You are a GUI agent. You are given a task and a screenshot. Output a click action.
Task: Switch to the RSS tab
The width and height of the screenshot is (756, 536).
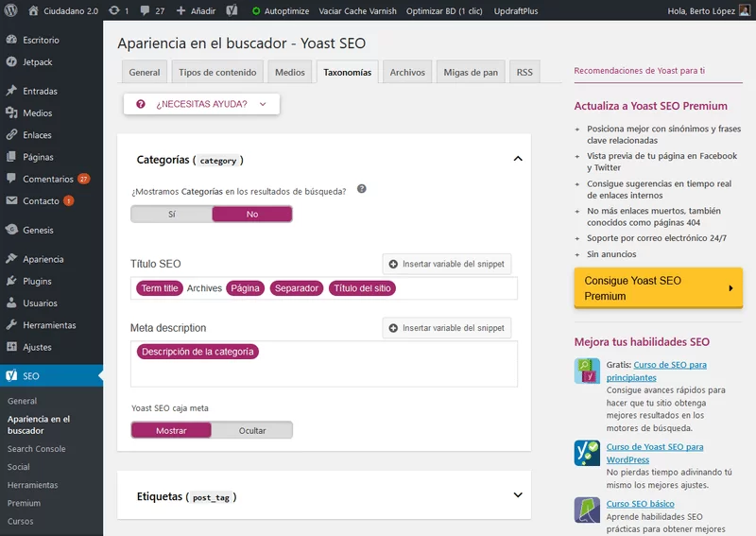[524, 72]
